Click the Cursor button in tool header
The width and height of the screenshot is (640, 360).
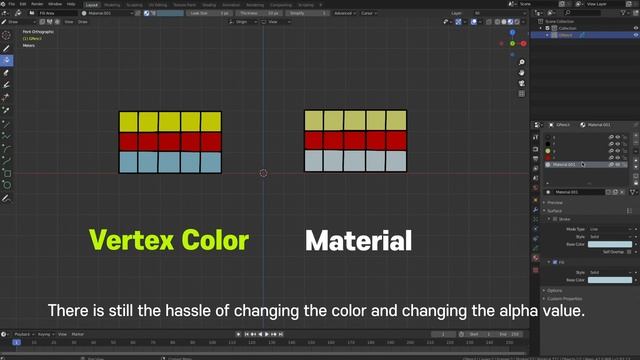[368, 13]
